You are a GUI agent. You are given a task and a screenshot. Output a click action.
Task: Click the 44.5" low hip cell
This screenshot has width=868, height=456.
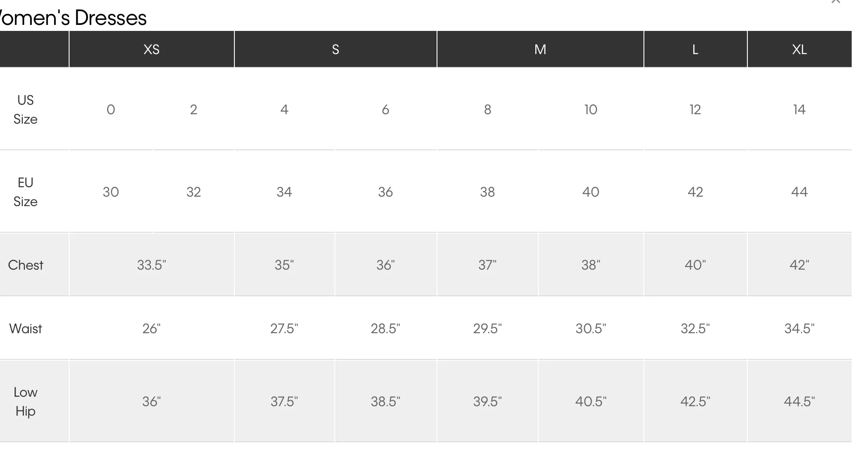799,401
